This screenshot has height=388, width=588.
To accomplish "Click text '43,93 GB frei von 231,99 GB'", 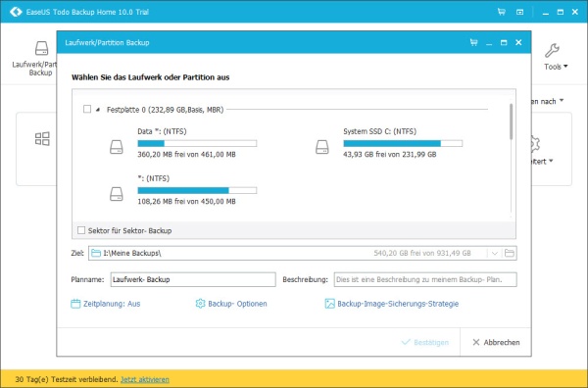I will (x=390, y=154).
